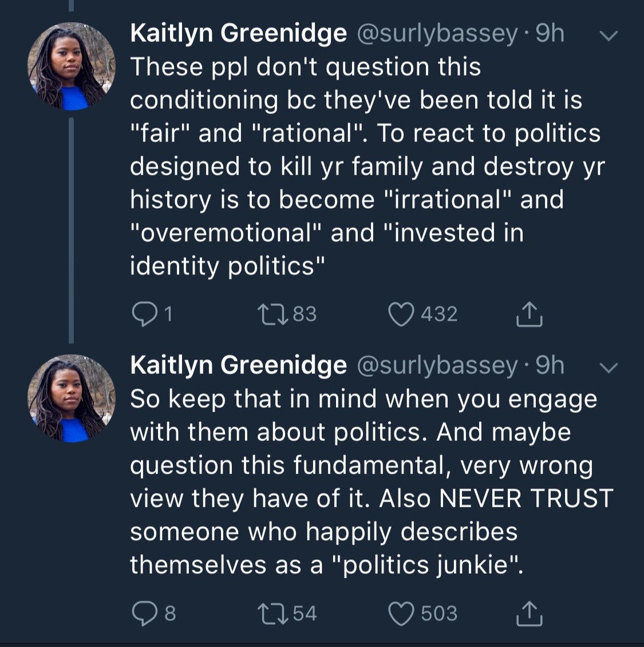Open dropdown chevron on first tweet

(608, 35)
